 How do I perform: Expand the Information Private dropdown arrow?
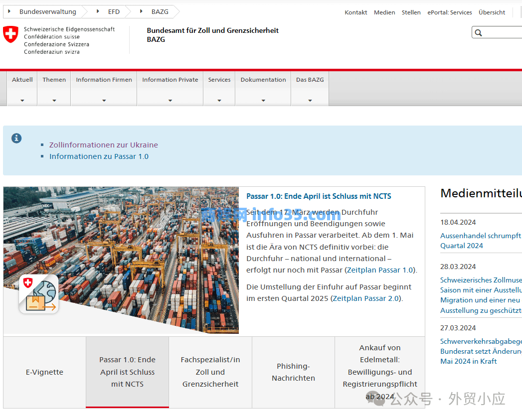170,100
